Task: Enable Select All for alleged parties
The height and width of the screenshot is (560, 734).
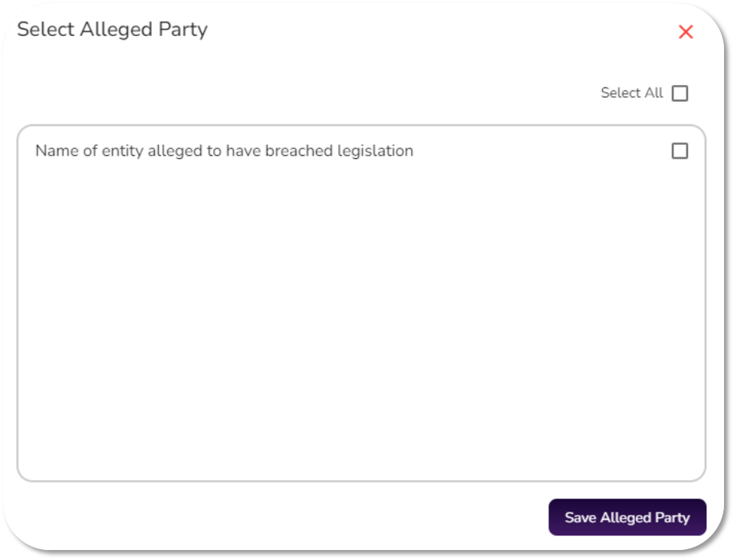Action: pos(680,94)
